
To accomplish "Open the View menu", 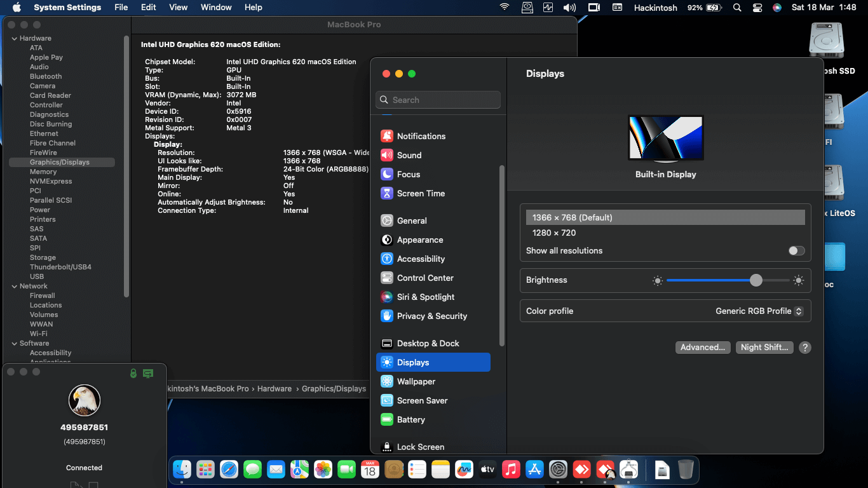I will (179, 8).
